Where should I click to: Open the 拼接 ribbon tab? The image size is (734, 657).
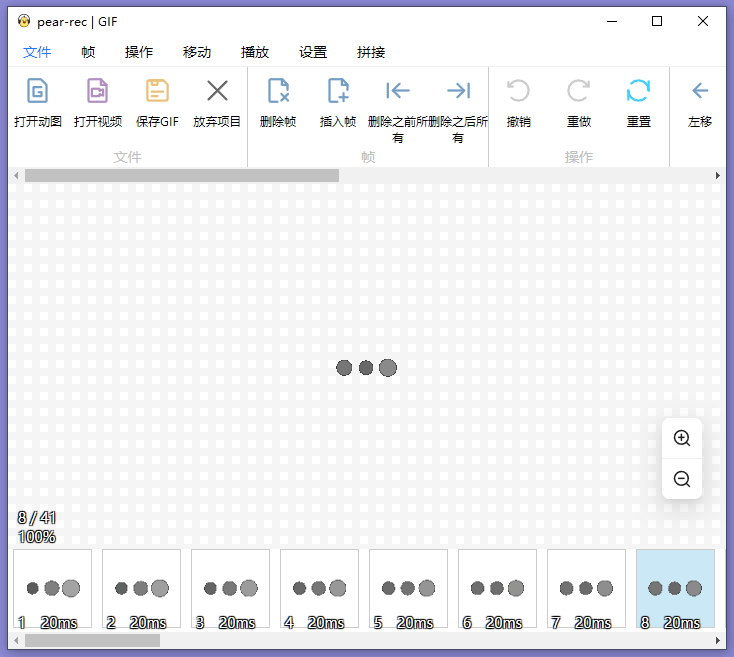click(x=371, y=52)
